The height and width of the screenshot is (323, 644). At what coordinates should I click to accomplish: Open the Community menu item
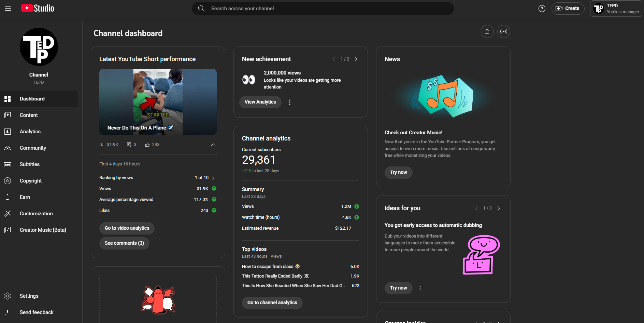(x=39, y=148)
